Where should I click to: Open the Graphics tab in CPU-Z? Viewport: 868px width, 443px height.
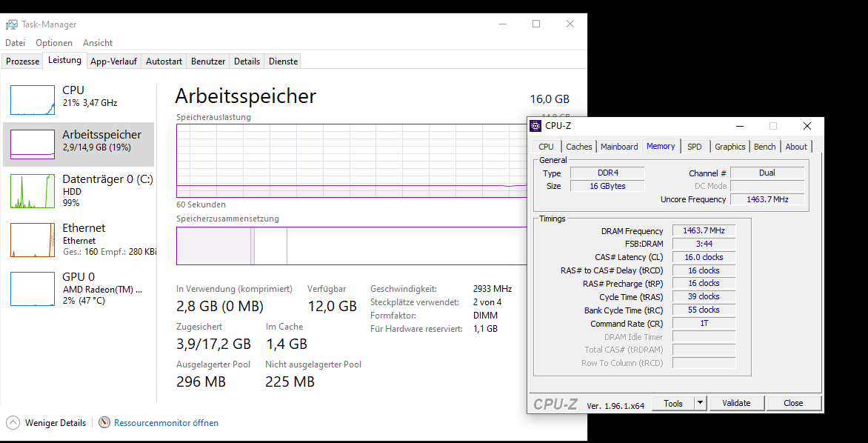[730, 147]
